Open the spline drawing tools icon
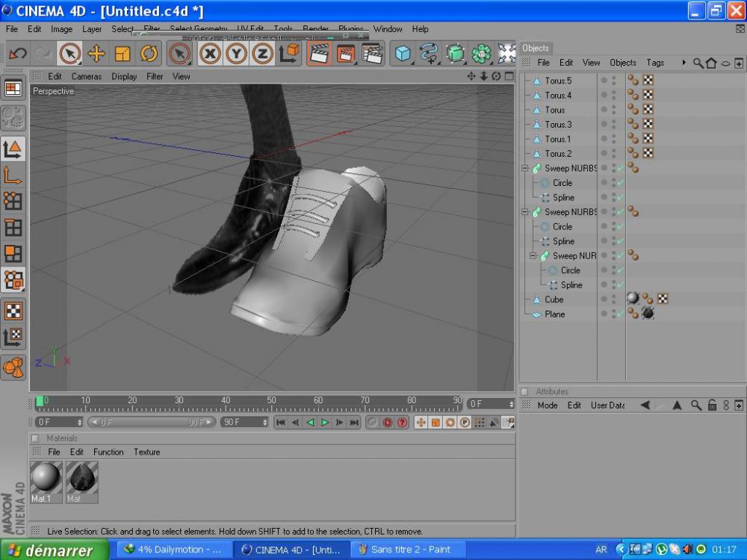The height and width of the screenshot is (560, 747). coord(430,54)
